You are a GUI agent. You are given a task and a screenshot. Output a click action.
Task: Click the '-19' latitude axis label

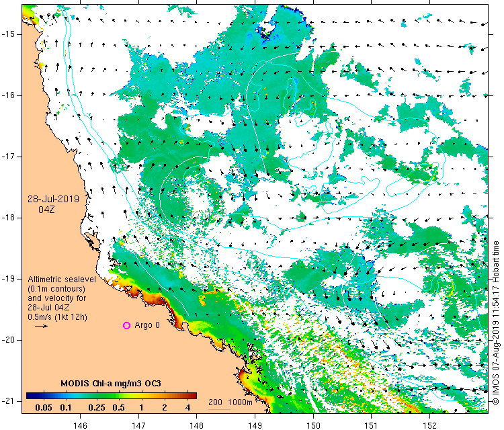coord(7,279)
